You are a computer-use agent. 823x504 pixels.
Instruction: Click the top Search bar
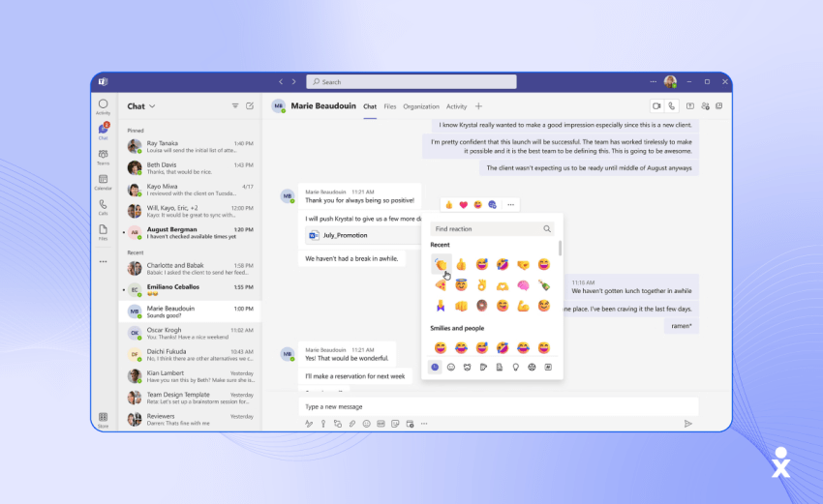tap(411, 82)
